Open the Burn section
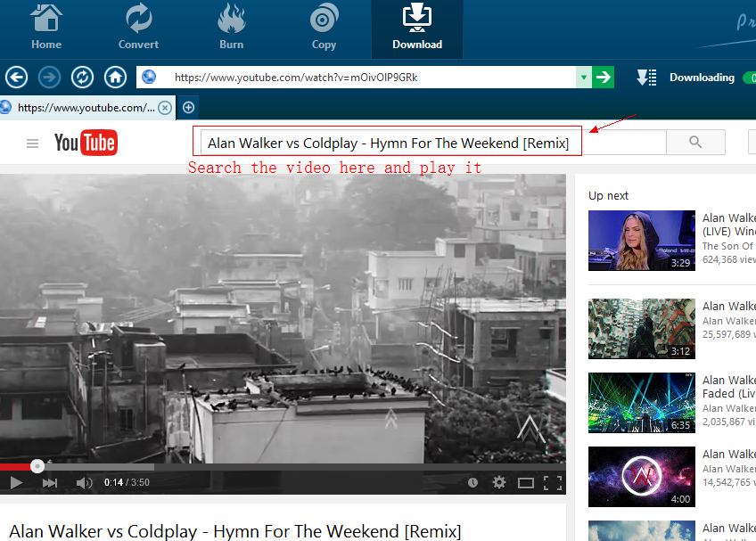 point(232,28)
